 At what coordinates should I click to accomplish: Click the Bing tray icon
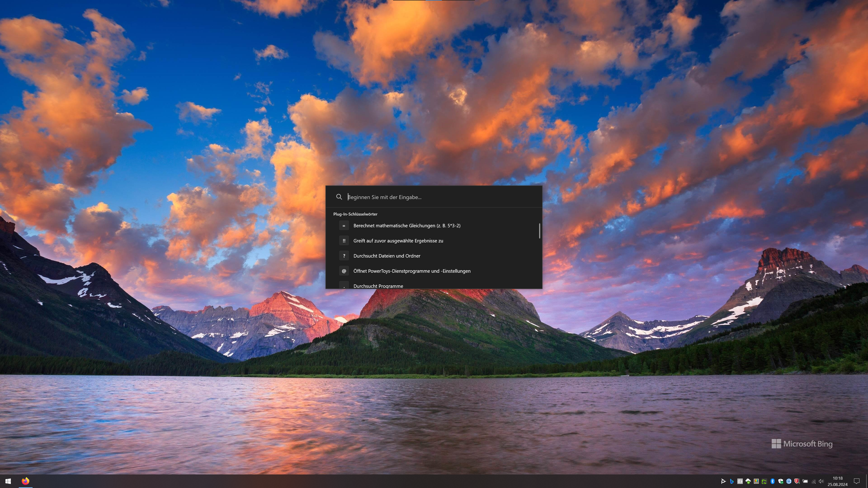click(731, 481)
